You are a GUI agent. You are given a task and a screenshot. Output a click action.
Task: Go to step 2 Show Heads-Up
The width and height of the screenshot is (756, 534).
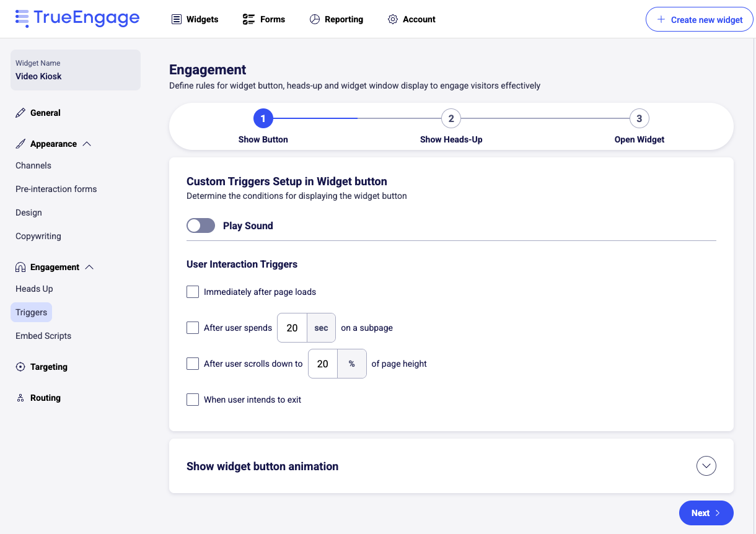click(x=451, y=118)
